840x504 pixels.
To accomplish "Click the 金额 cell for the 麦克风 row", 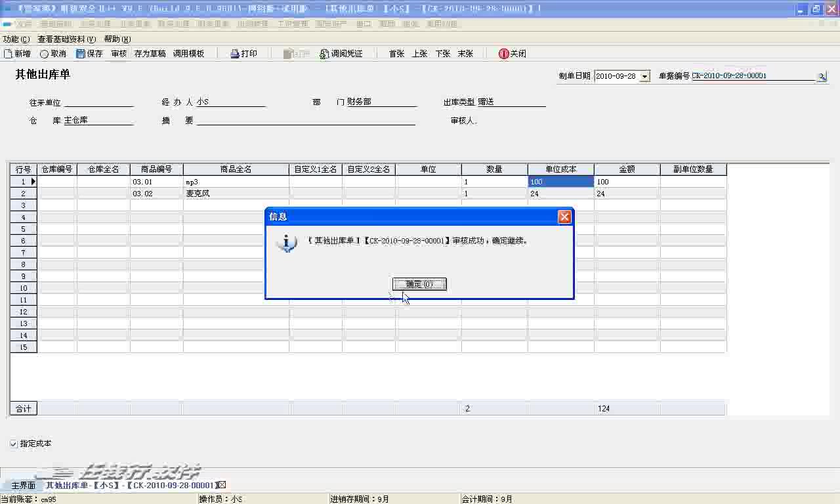I will pos(627,194).
